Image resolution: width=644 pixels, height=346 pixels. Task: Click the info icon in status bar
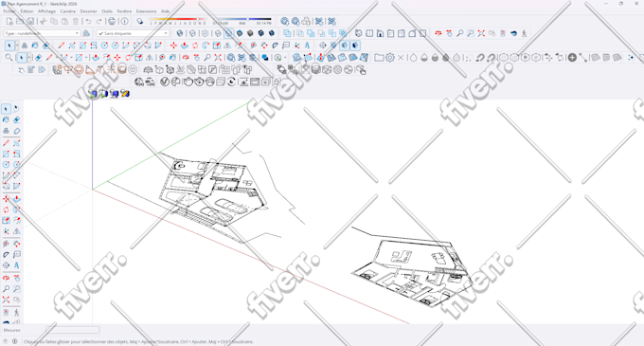15,341
